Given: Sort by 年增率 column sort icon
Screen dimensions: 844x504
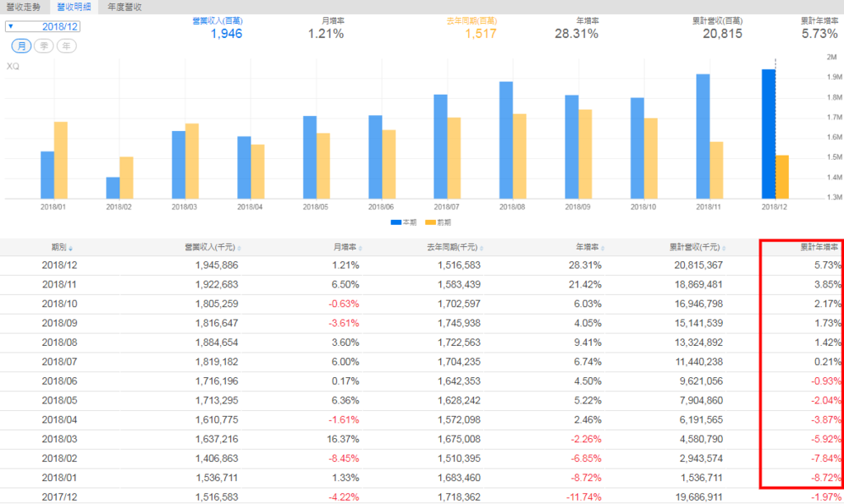Looking at the screenshot, I should (x=603, y=249).
